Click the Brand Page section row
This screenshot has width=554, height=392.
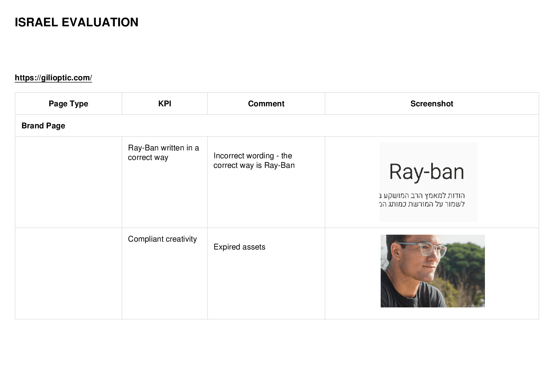tap(277, 126)
